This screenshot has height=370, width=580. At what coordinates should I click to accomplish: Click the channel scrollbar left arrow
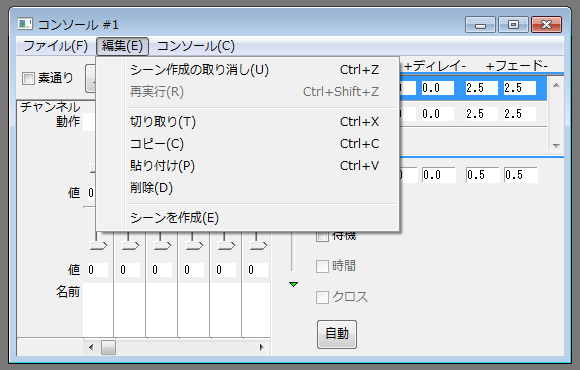click(91, 347)
